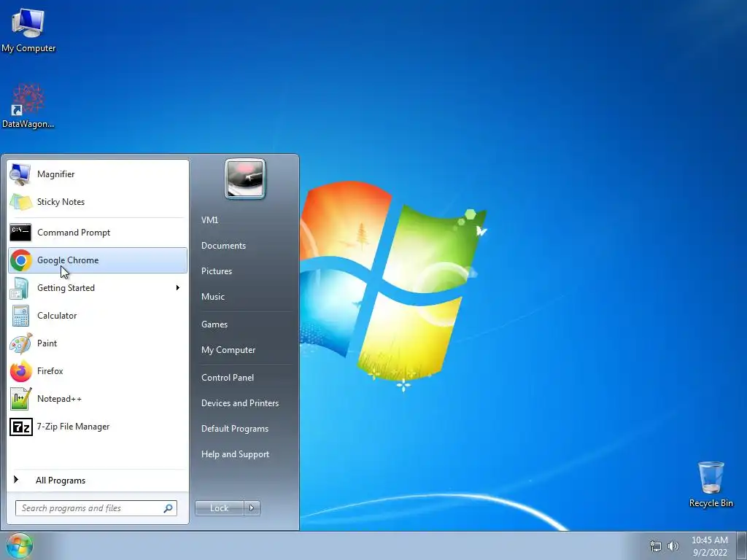747x560 pixels.
Task: Click the taskbar clock showing 10:45 AM
Action: (709, 540)
